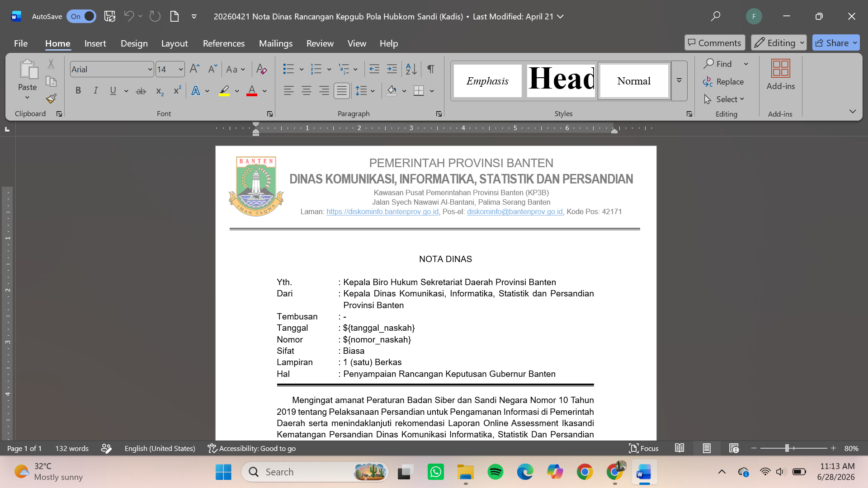The image size is (868, 488).
Task: Click the Sort A-Z icon
Action: [x=411, y=69]
